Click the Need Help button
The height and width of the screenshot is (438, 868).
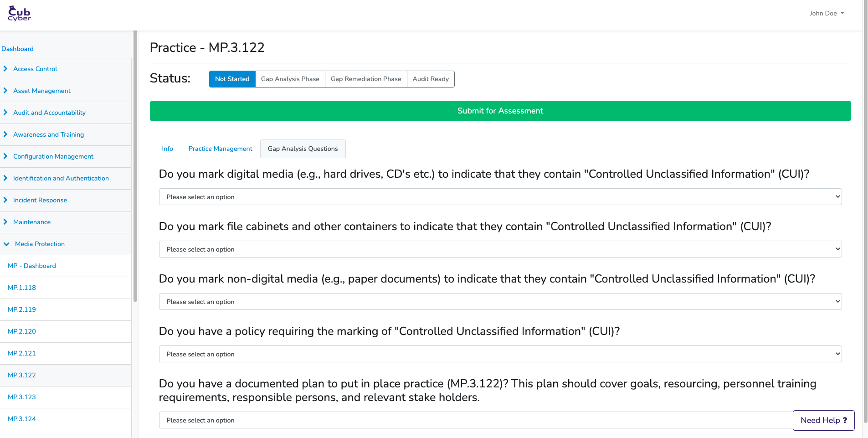(823, 420)
